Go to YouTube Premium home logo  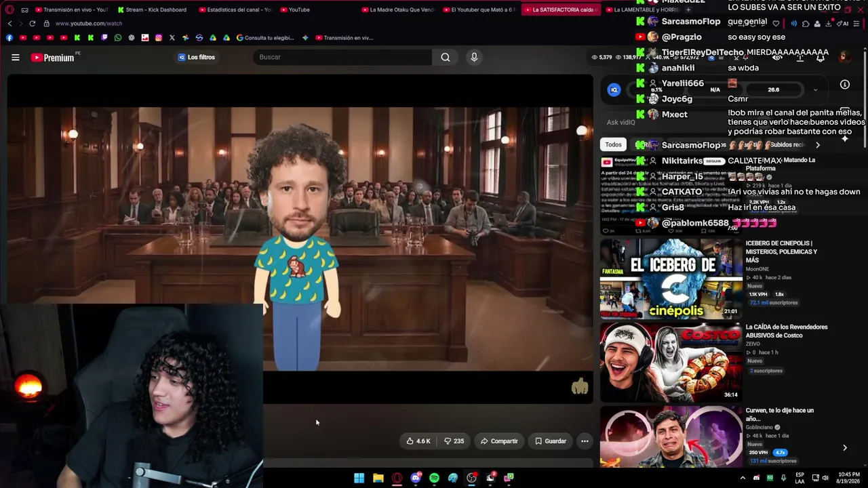tap(53, 58)
